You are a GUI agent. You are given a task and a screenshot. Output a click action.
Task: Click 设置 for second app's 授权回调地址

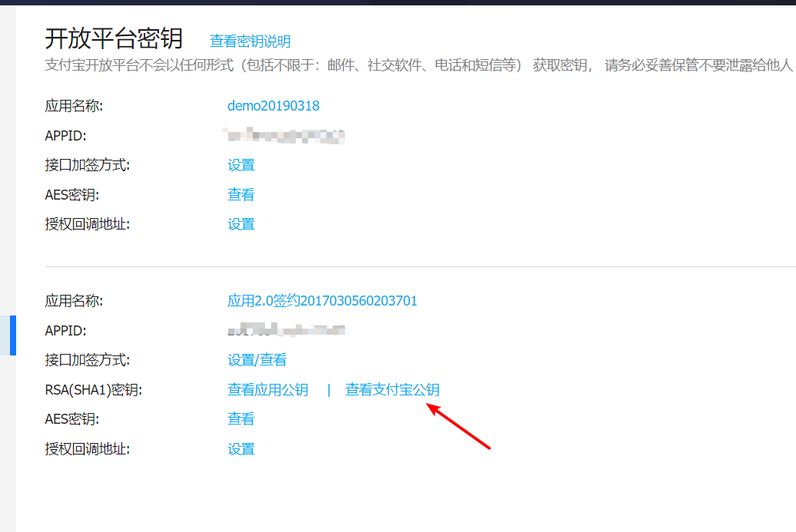click(x=240, y=449)
